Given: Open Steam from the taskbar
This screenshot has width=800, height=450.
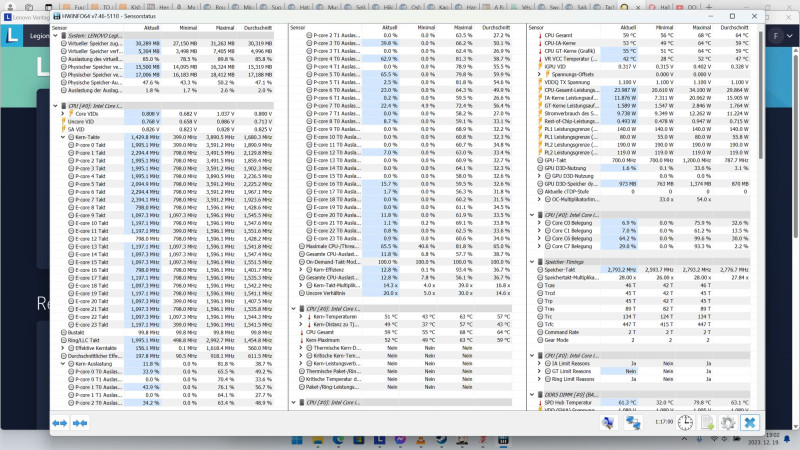Looking at the screenshot, I should [x=441, y=440].
